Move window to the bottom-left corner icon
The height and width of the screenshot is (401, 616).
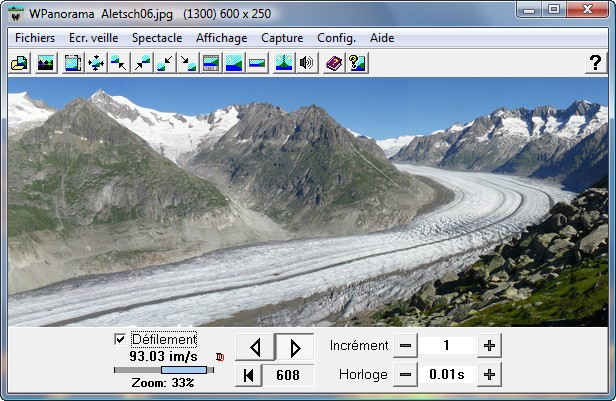tap(165, 63)
